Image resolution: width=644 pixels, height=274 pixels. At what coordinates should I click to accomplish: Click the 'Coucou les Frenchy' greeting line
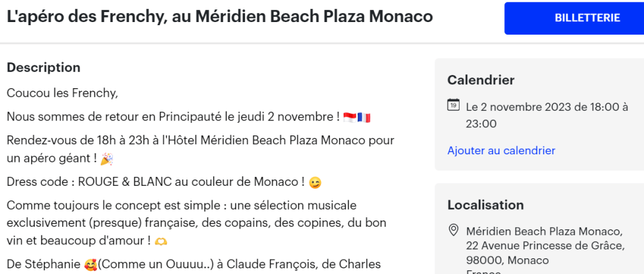pyautogui.click(x=62, y=93)
